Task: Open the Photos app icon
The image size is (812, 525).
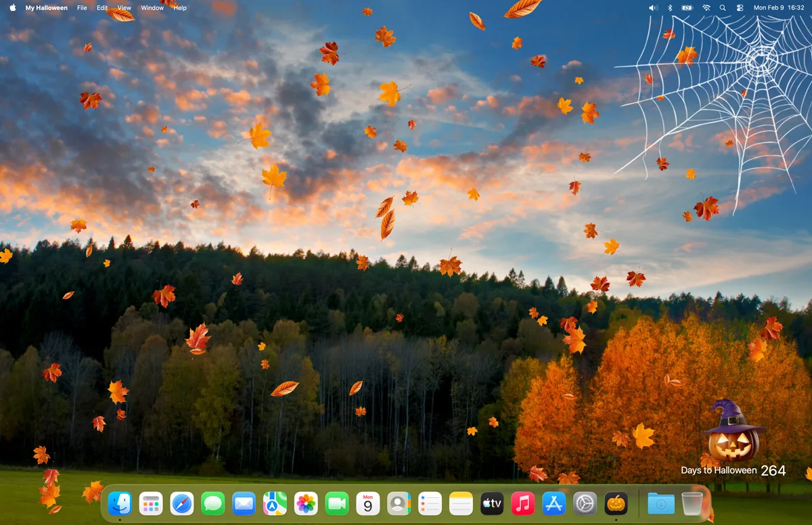Action: coord(306,503)
